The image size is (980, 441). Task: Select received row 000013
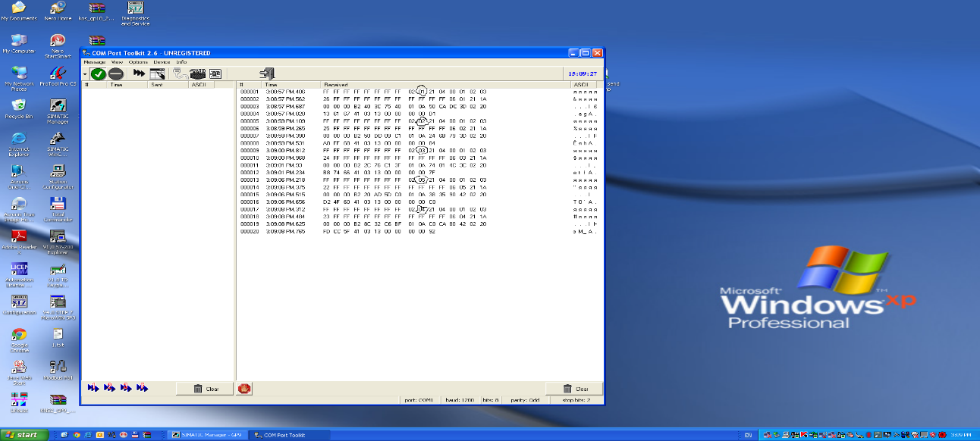pyautogui.click(x=419, y=180)
